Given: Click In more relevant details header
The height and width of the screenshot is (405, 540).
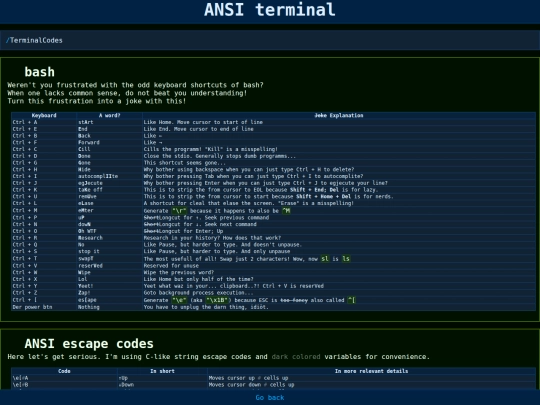Looking at the screenshot, I should [371, 371].
